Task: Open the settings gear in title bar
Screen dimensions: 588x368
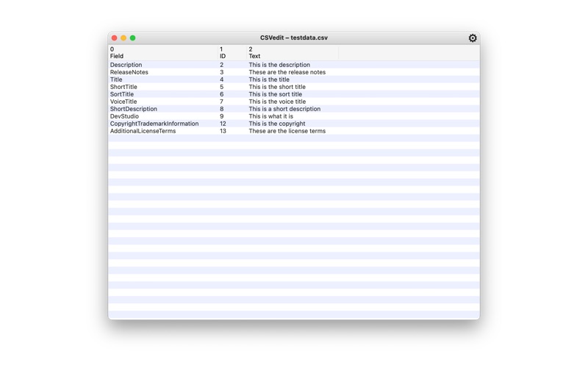Action: (473, 38)
